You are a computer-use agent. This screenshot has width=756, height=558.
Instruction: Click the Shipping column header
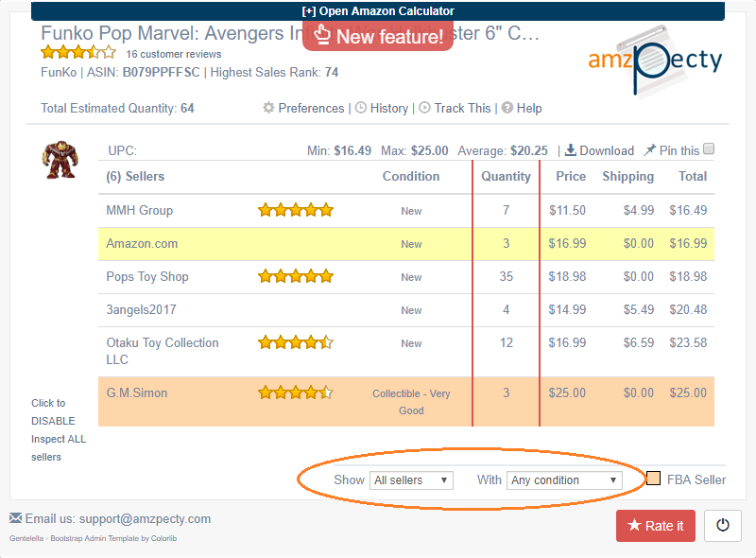[627, 176]
